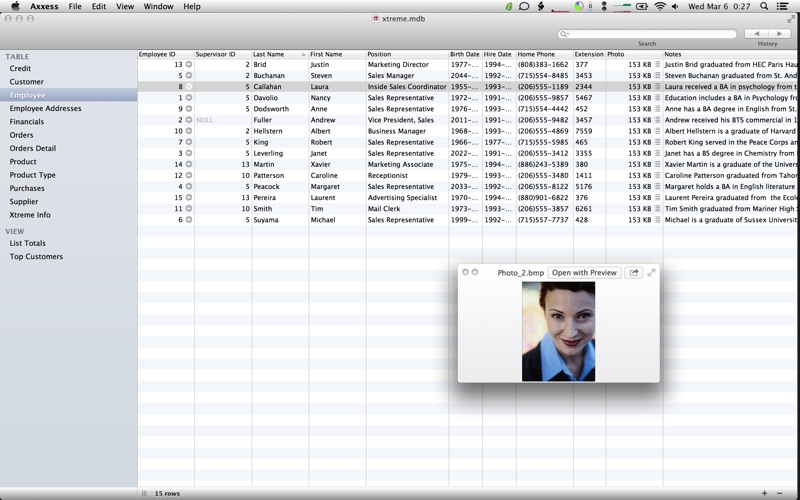Open the Window menu
Screen dimensions: 800x500
158,6
